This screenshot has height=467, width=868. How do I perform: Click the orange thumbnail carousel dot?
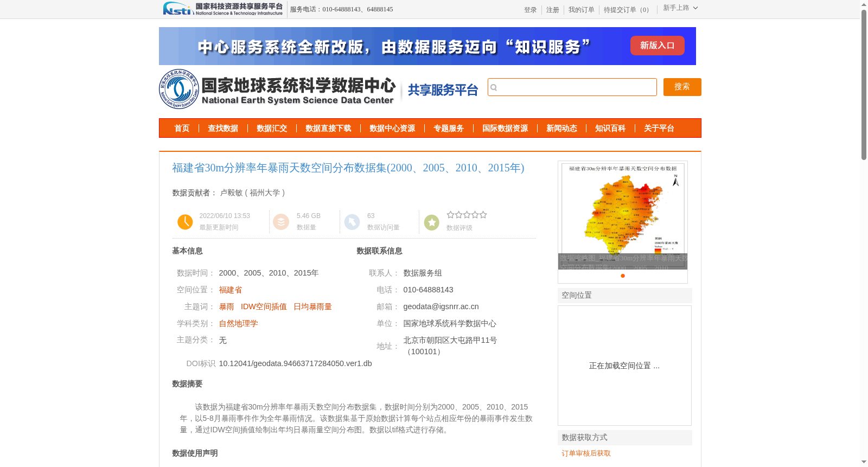coord(623,276)
